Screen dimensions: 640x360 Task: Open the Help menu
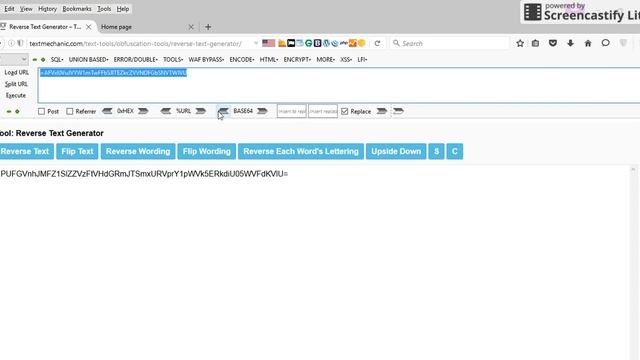click(x=123, y=9)
